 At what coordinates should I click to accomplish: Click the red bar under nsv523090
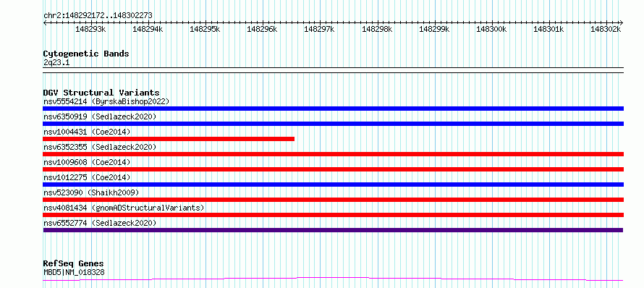(x=333, y=200)
